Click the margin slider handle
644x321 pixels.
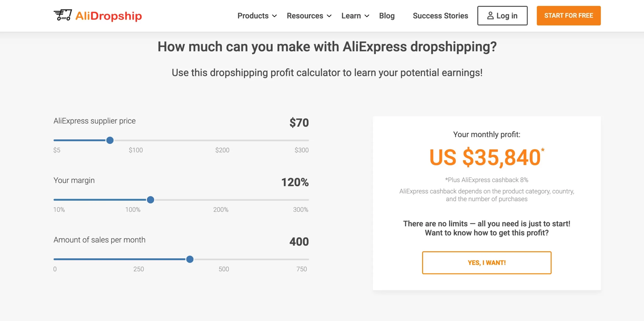[x=150, y=199]
